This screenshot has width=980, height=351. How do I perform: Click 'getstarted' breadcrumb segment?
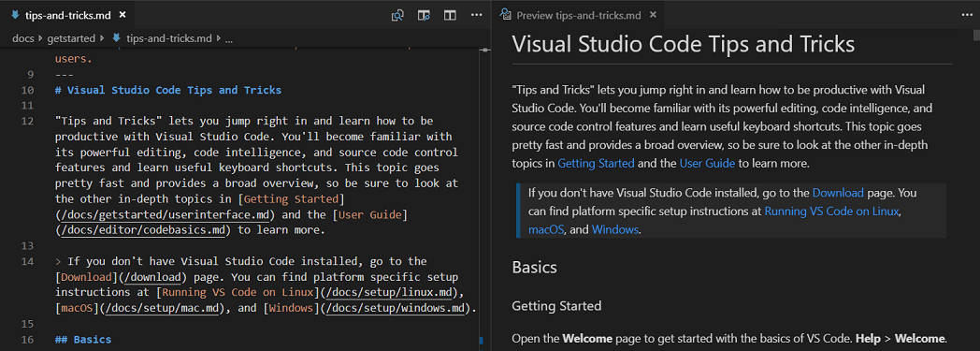click(x=71, y=38)
